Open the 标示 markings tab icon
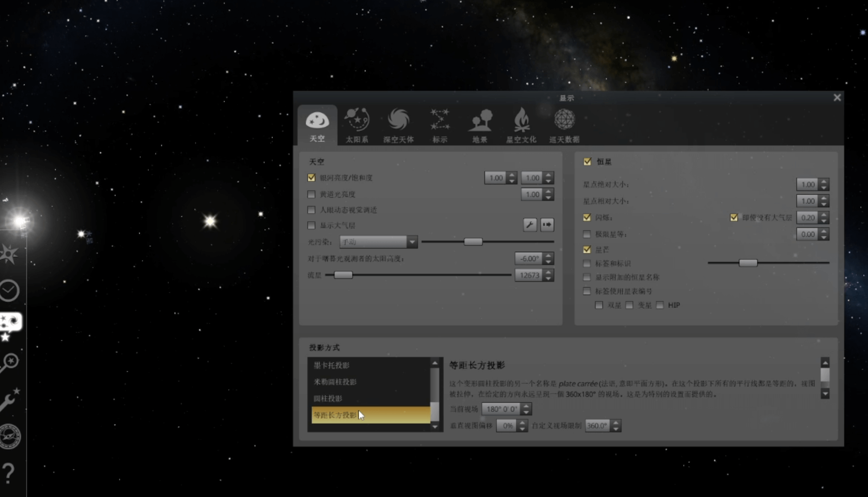 [x=439, y=125]
